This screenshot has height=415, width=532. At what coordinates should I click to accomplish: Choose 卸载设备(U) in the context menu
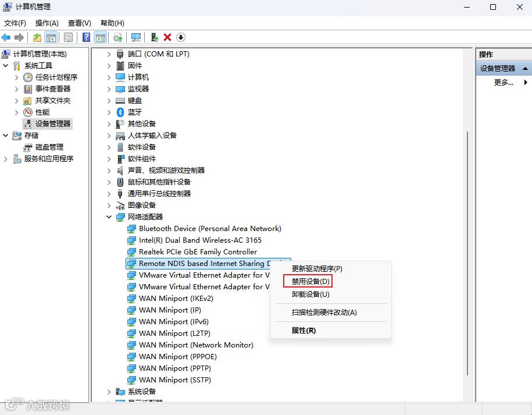pos(310,294)
